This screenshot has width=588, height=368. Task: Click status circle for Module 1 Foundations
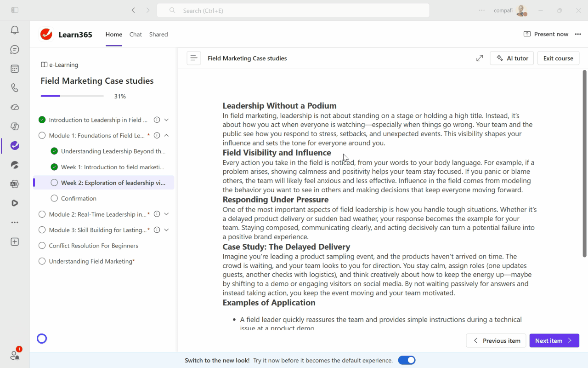42,135
